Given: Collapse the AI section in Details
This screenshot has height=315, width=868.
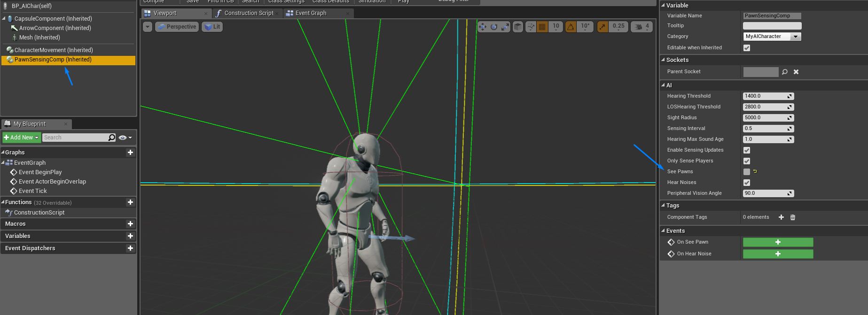Looking at the screenshot, I should click(x=663, y=85).
